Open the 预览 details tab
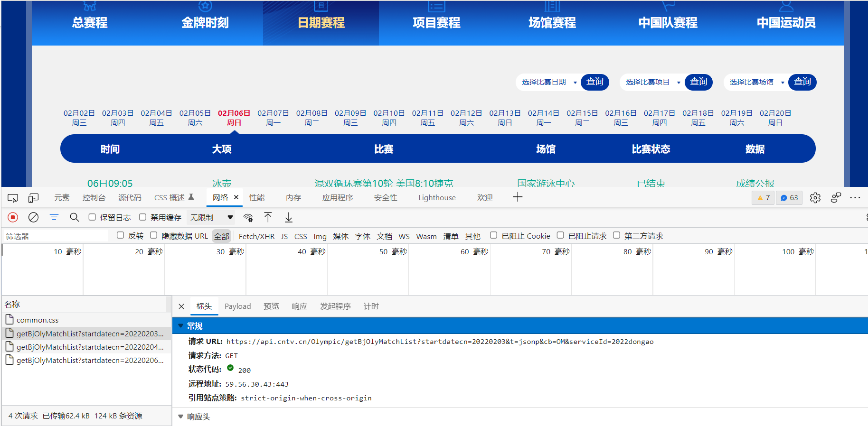 271,306
